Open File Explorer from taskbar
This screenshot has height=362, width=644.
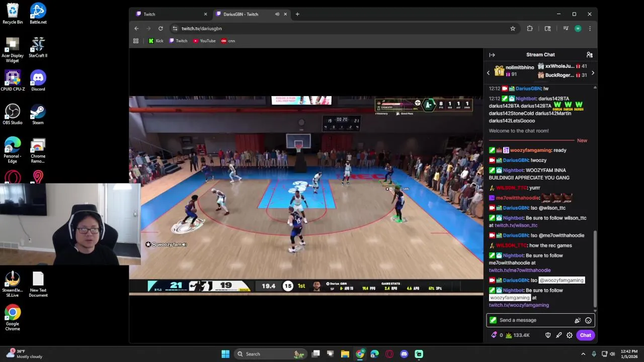coord(345,354)
